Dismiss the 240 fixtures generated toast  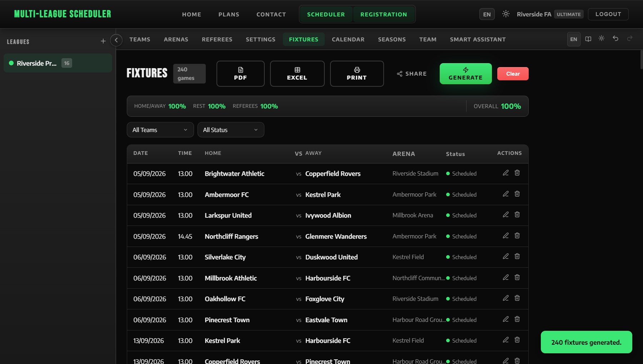586,342
